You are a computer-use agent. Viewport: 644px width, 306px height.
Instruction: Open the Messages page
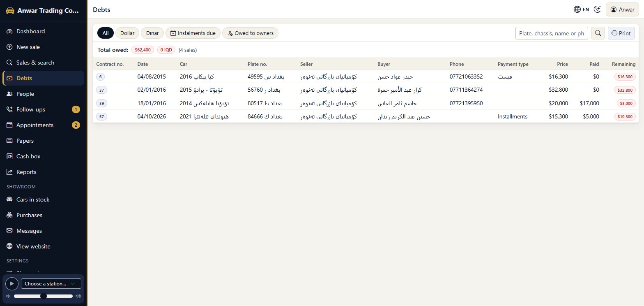pos(44,231)
